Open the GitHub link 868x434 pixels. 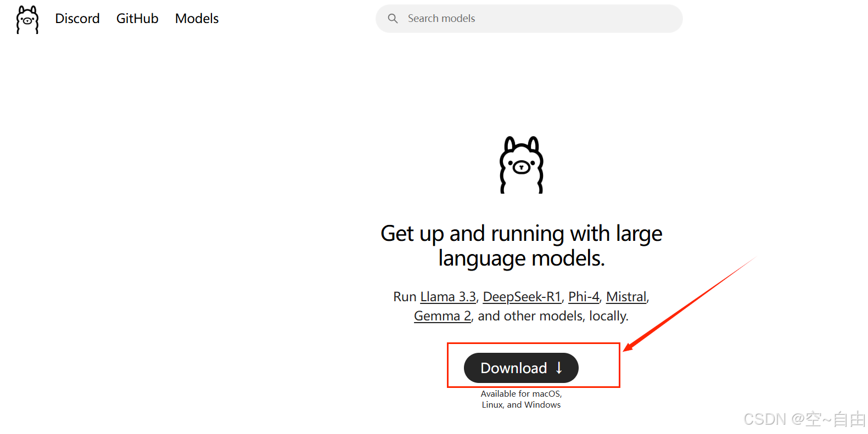tap(137, 19)
